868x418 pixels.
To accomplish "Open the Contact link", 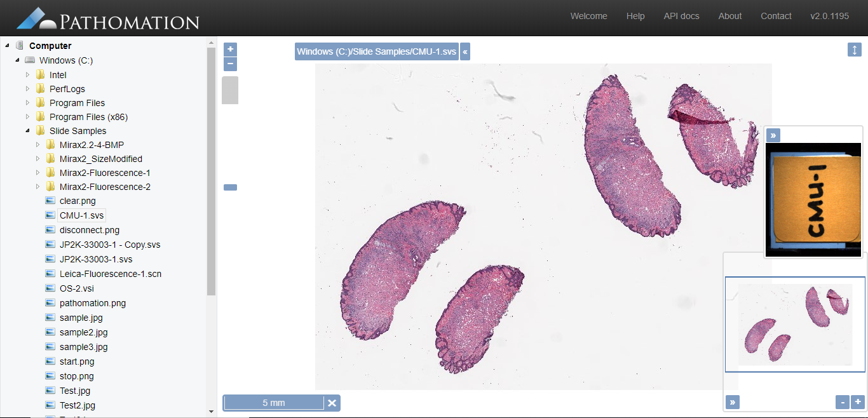I will pos(776,17).
